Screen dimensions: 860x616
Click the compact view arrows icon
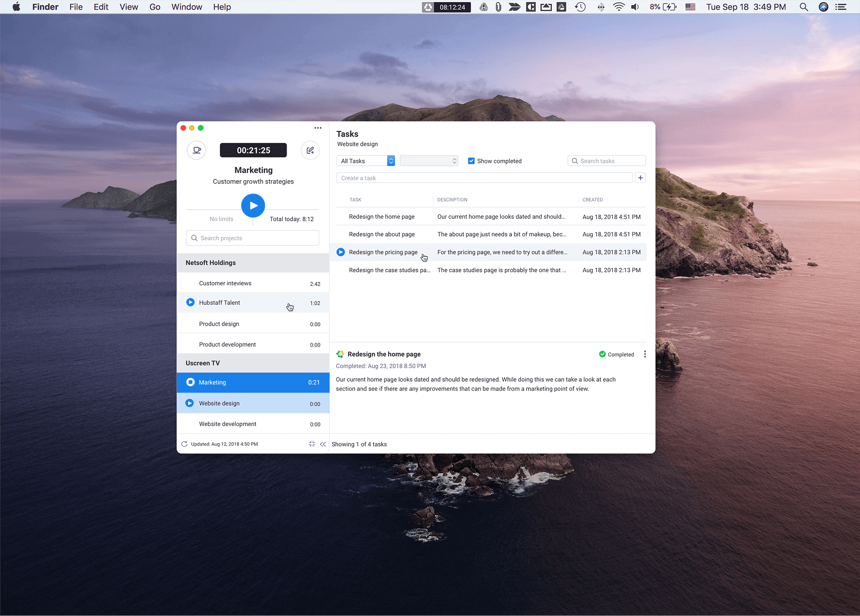[x=312, y=444]
